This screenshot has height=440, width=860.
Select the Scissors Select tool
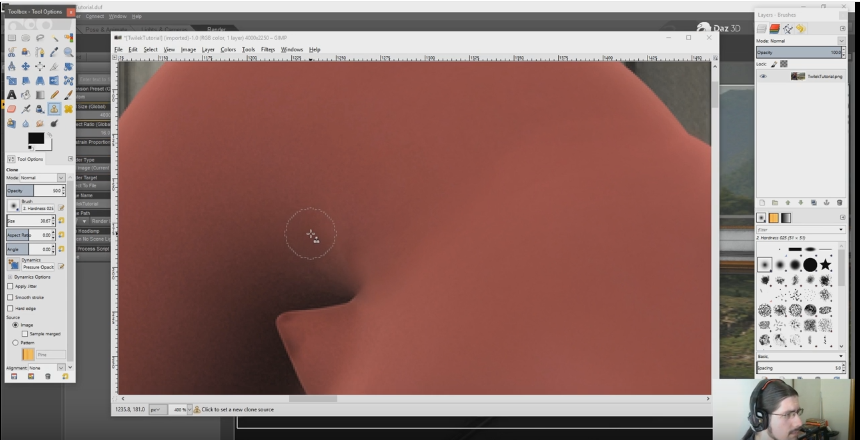coord(12,52)
